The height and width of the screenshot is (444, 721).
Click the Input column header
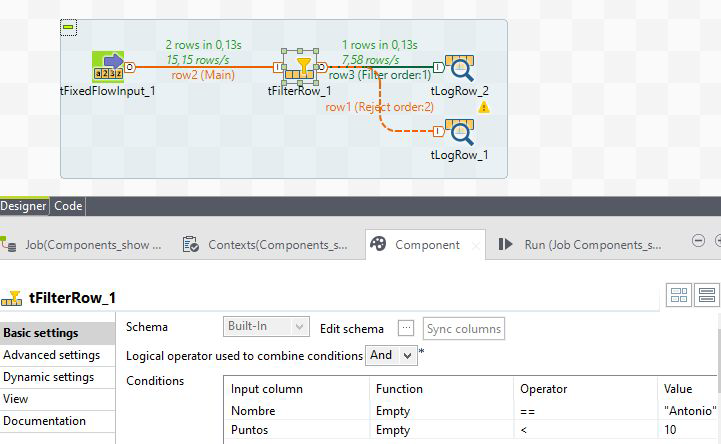[x=297, y=389]
